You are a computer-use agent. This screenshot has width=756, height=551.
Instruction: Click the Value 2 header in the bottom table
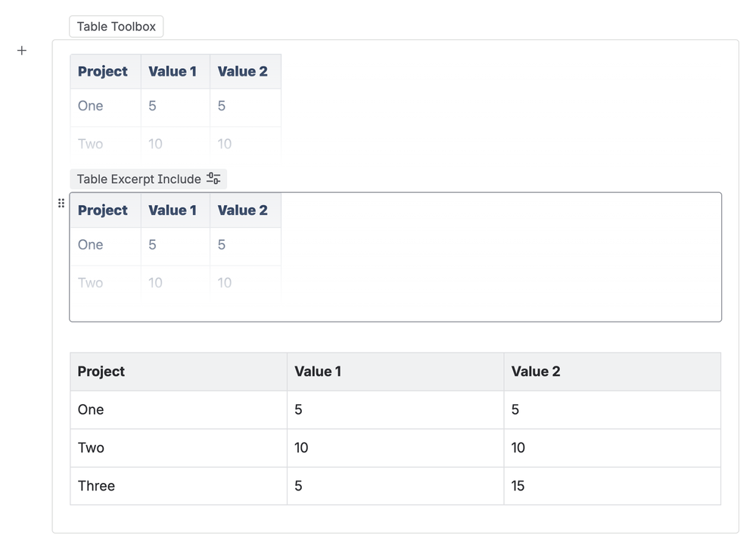pos(536,372)
